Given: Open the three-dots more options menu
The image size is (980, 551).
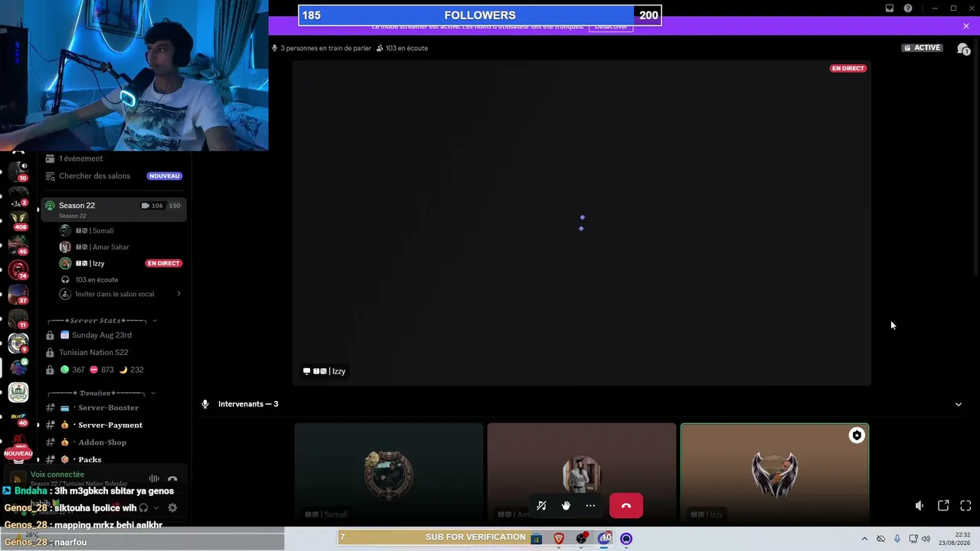Looking at the screenshot, I should pos(590,506).
